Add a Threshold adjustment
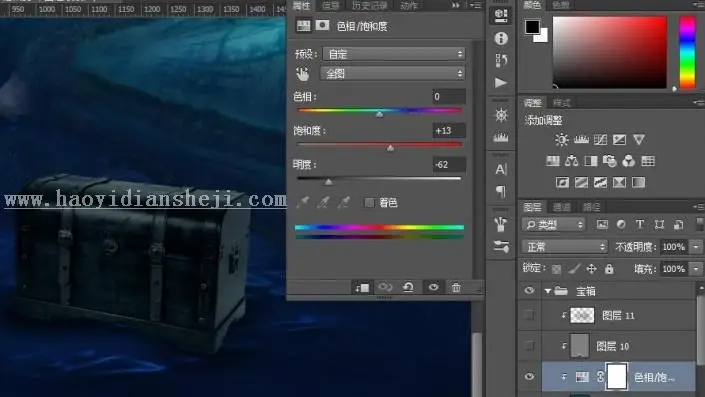The image size is (705, 397). 600,182
